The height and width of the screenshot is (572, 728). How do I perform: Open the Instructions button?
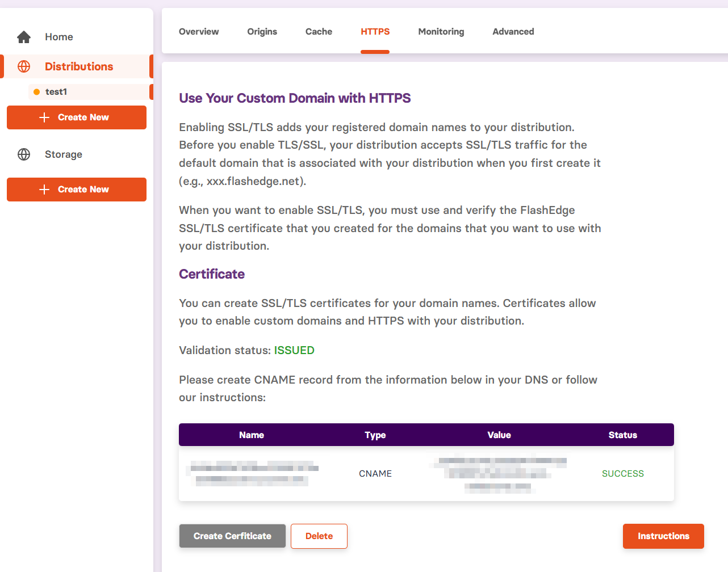[x=663, y=536]
